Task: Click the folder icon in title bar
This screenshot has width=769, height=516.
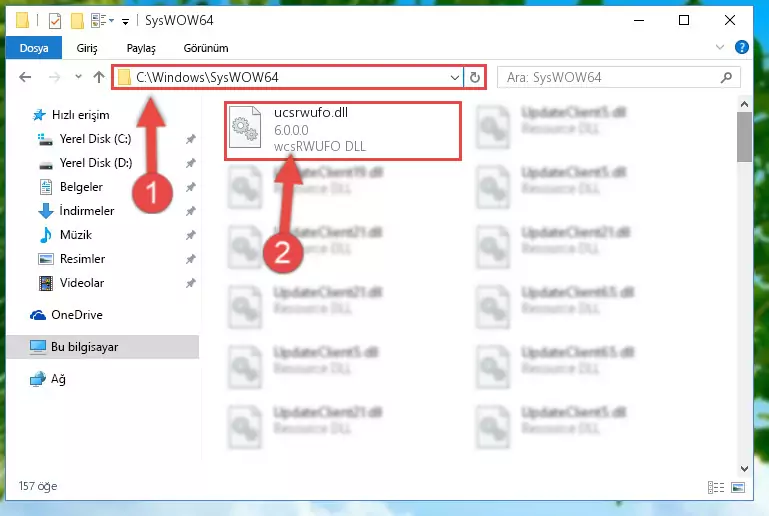Action: (x=23, y=21)
